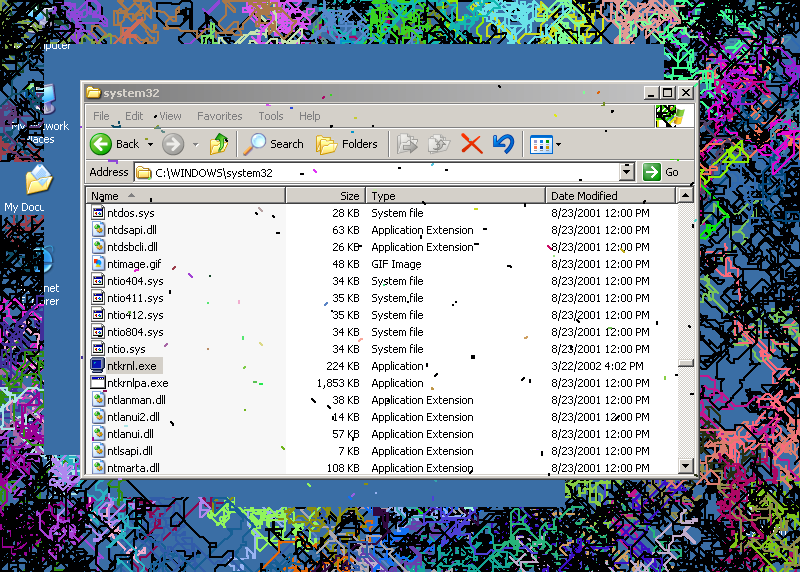The height and width of the screenshot is (572, 800).
Task: Click the ntkrnlpa.exe file name
Action: pyautogui.click(x=138, y=383)
